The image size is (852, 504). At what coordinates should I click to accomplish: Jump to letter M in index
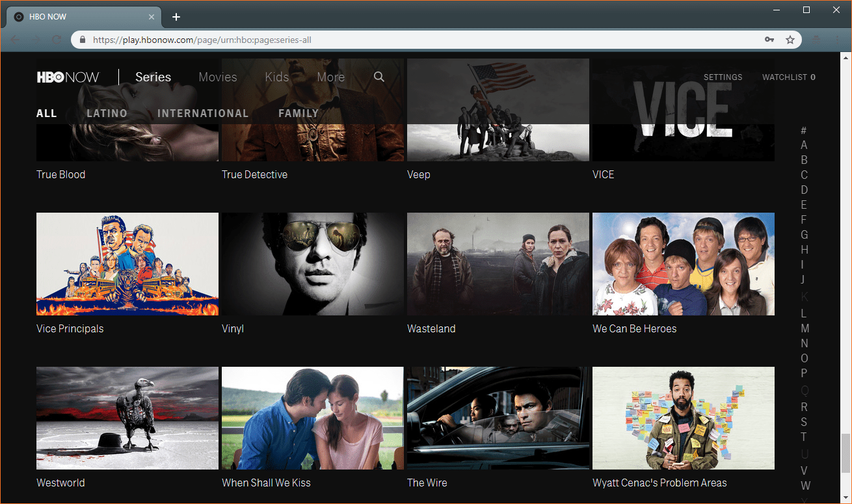pyautogui.click(x=805, y=328)
